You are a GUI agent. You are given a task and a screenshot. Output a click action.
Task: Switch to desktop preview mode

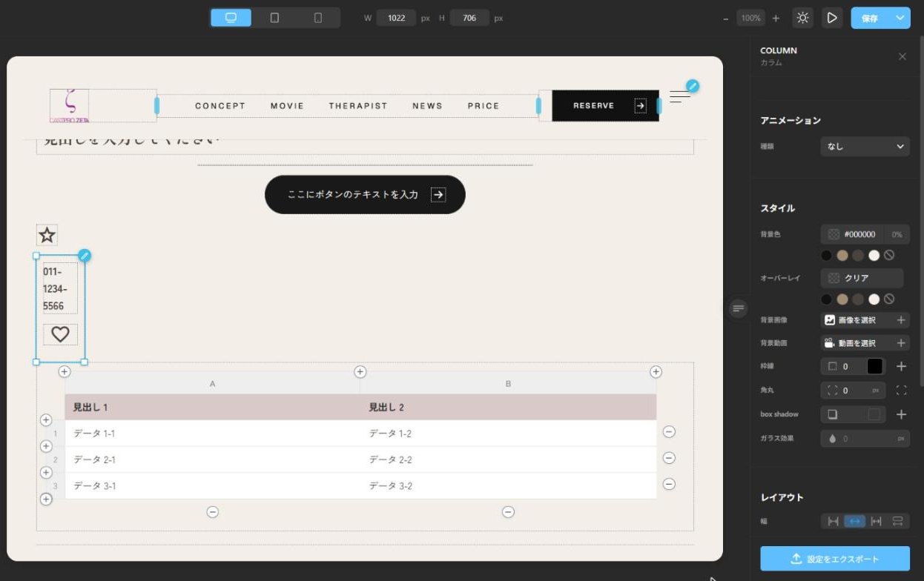(231, 18)
